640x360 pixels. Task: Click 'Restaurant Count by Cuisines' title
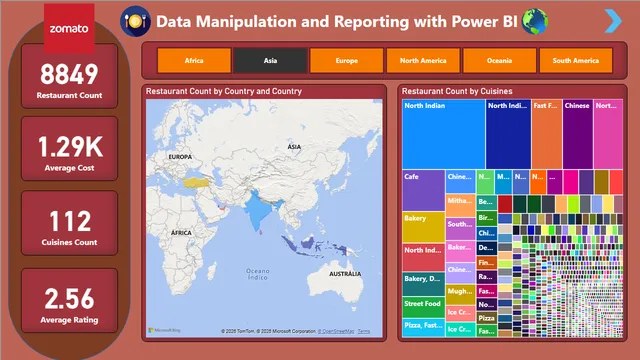(x=457, y=91)
